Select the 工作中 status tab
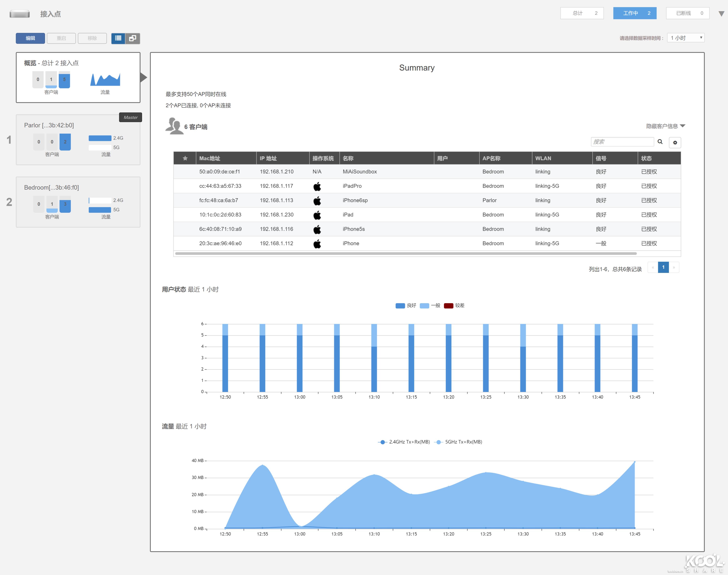This screenshot has height=575, width=728. [634, 13]
